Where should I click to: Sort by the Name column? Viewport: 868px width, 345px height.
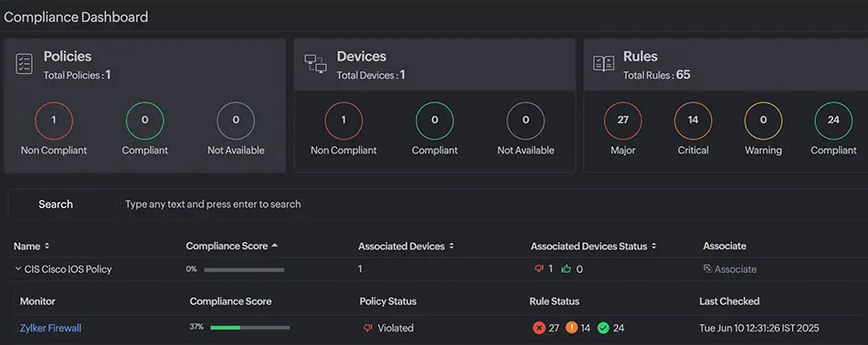32,246
